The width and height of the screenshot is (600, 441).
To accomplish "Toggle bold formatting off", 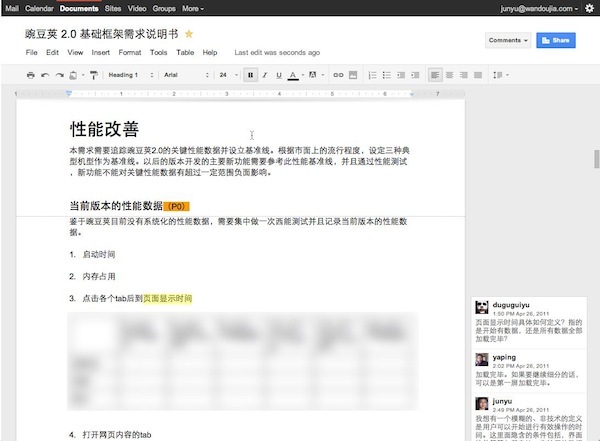I will (250, 75).
